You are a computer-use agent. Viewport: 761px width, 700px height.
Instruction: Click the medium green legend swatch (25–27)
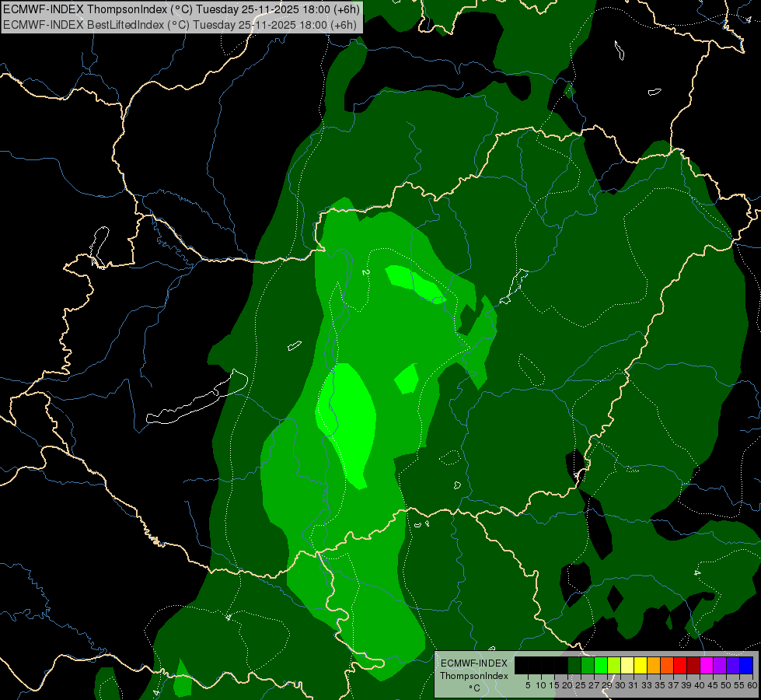588,665
